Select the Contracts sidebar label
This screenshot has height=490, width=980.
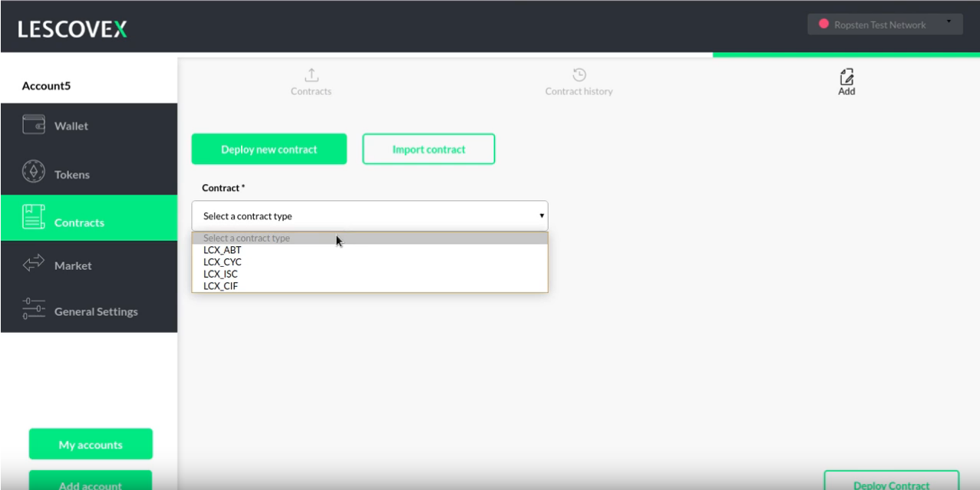[x=79, y=222]
